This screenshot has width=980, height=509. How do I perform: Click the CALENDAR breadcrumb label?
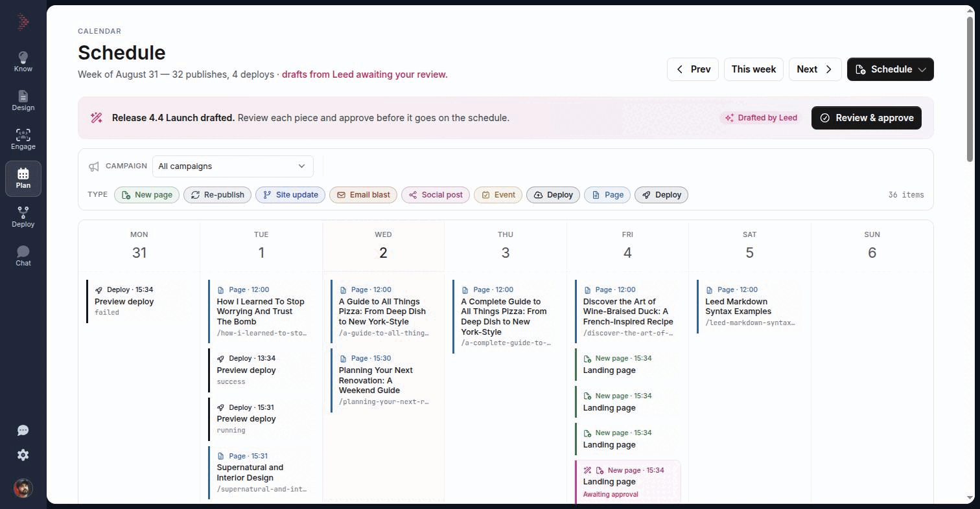click(x=99, y=31)
